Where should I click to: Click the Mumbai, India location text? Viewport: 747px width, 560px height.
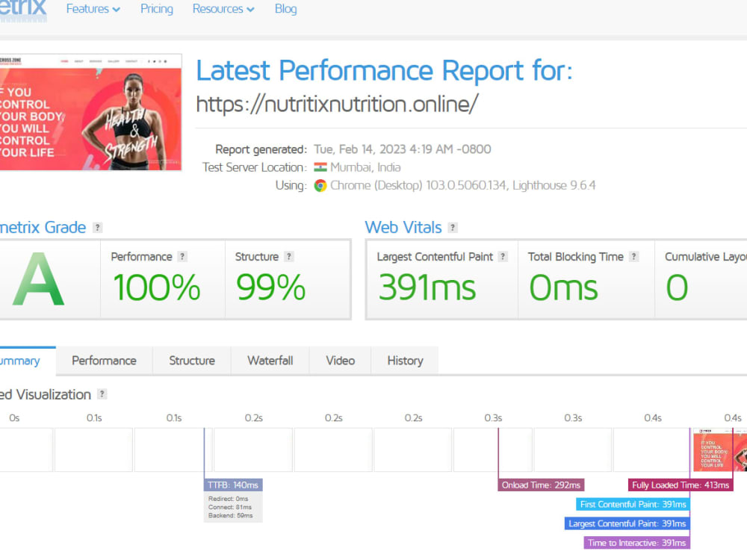[x=365, y=167]
